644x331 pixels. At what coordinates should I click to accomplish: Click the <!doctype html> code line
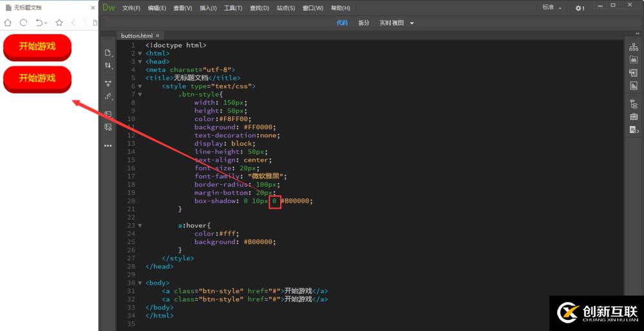click(x=176, y=45)
